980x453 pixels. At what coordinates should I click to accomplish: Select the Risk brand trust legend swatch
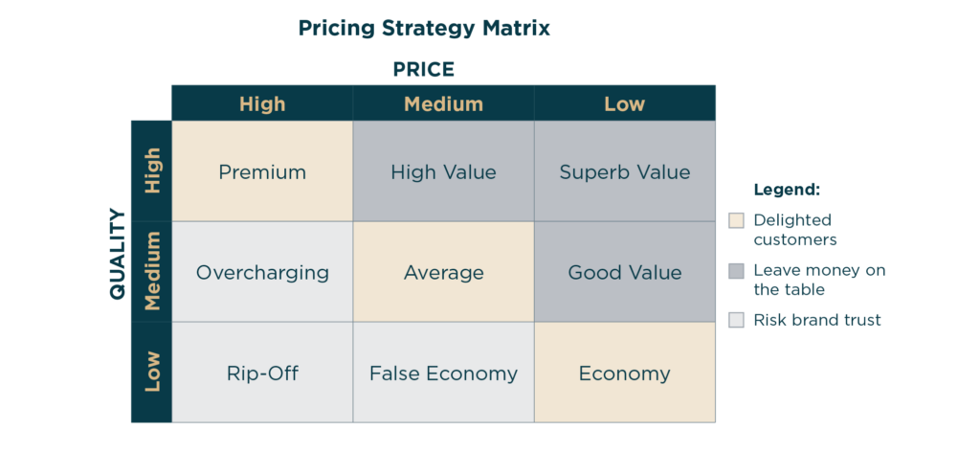(735, 321)
